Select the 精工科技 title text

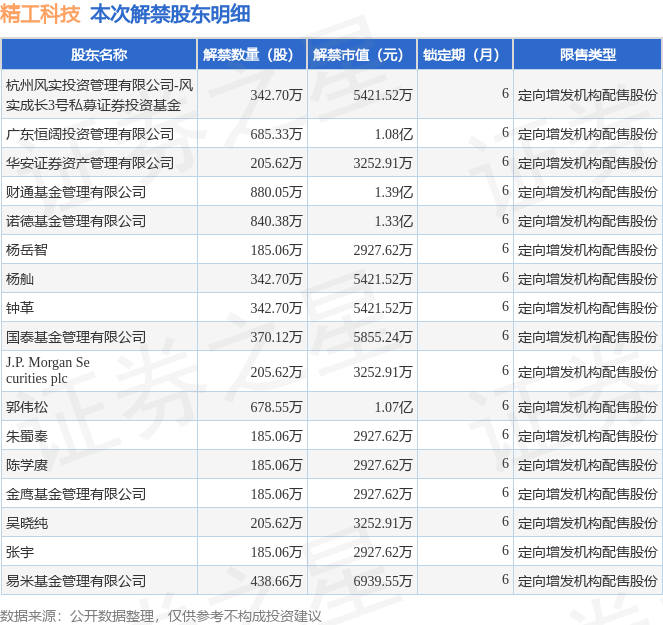click(40, 14)
